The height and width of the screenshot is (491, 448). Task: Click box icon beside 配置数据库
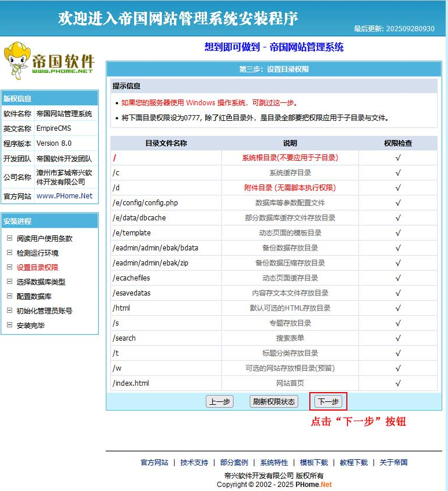point(10,296)
